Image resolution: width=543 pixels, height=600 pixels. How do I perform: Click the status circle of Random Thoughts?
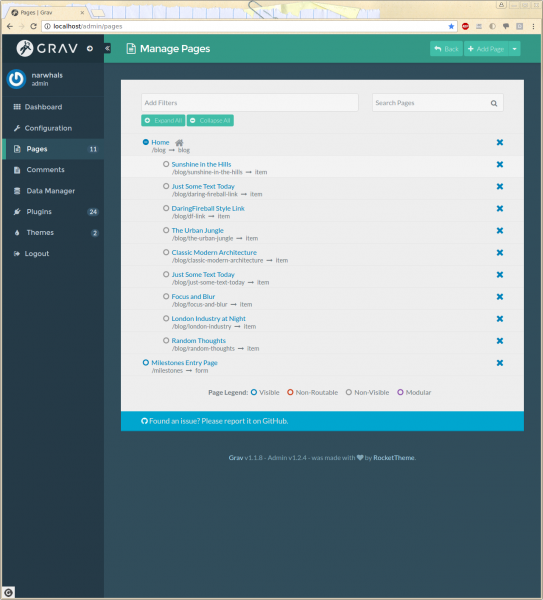(x=166, y=340)
